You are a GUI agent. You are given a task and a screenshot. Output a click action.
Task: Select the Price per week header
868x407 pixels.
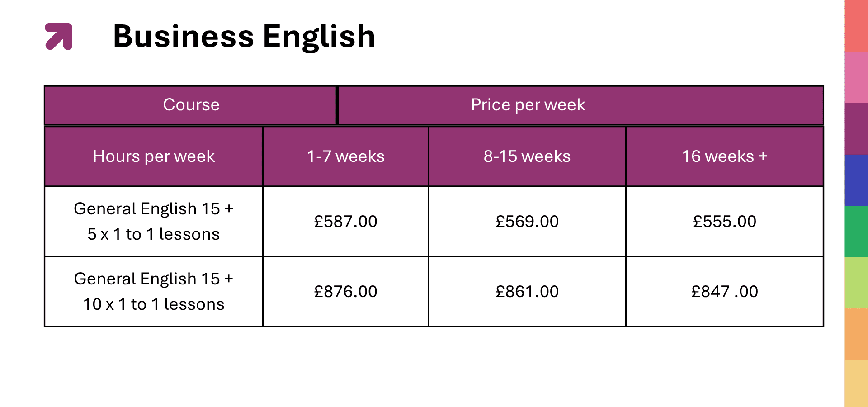click(x=528, y=105)
